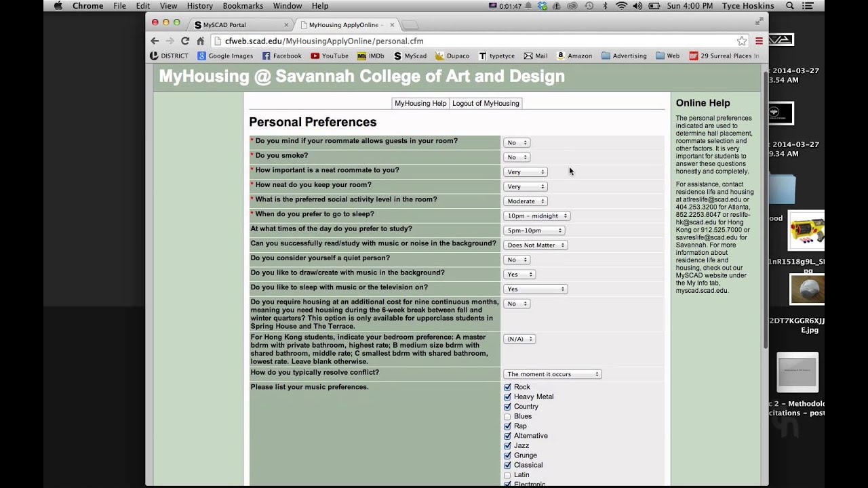Uncheck the Jazz music checkbox
This screenshot has width=868, height=488.
[507, 445]
